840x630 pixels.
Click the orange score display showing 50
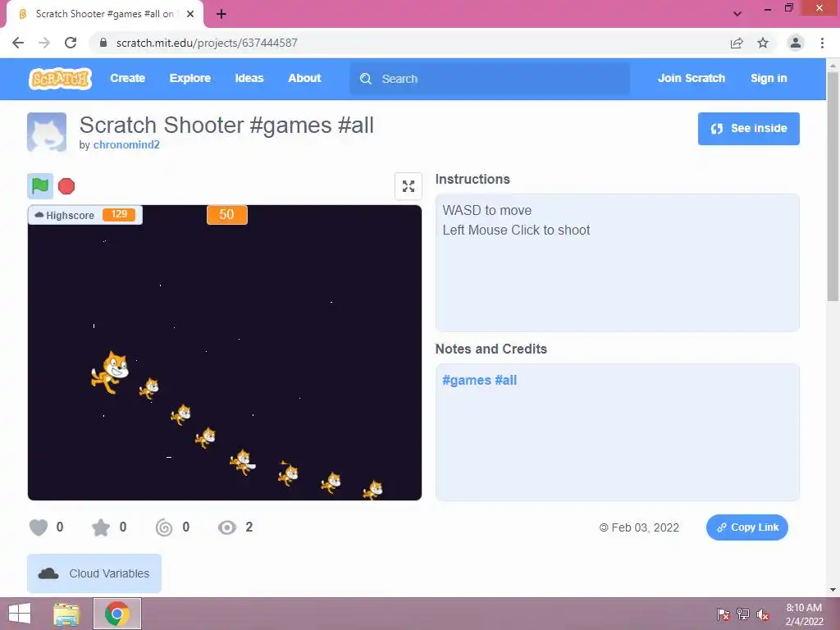click(227, 215)
